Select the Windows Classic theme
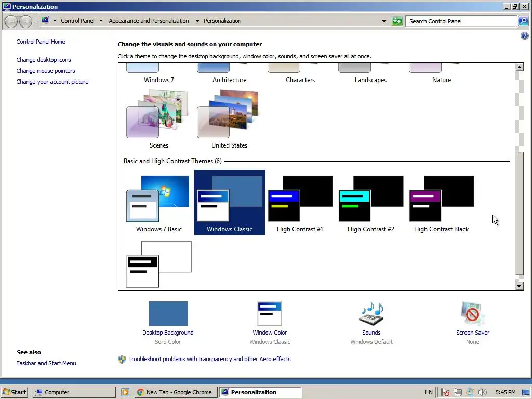This screenshot has height=399, width=532. pos(229,203)
